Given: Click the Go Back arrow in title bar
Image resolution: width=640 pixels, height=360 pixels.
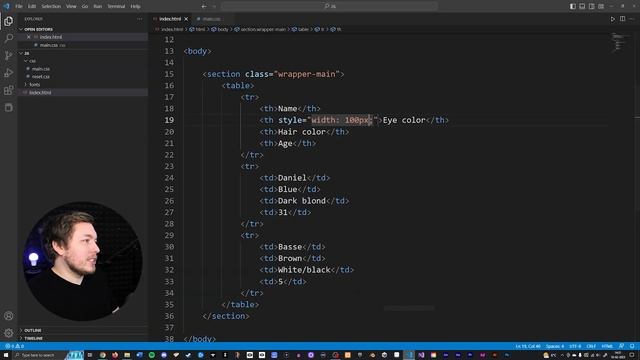Looking at the screenshot, I should pos(204,6).
